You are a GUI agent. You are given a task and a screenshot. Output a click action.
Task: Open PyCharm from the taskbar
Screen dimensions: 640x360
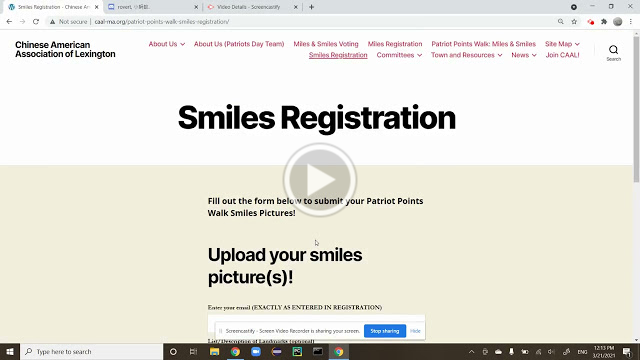click(297, 351)
